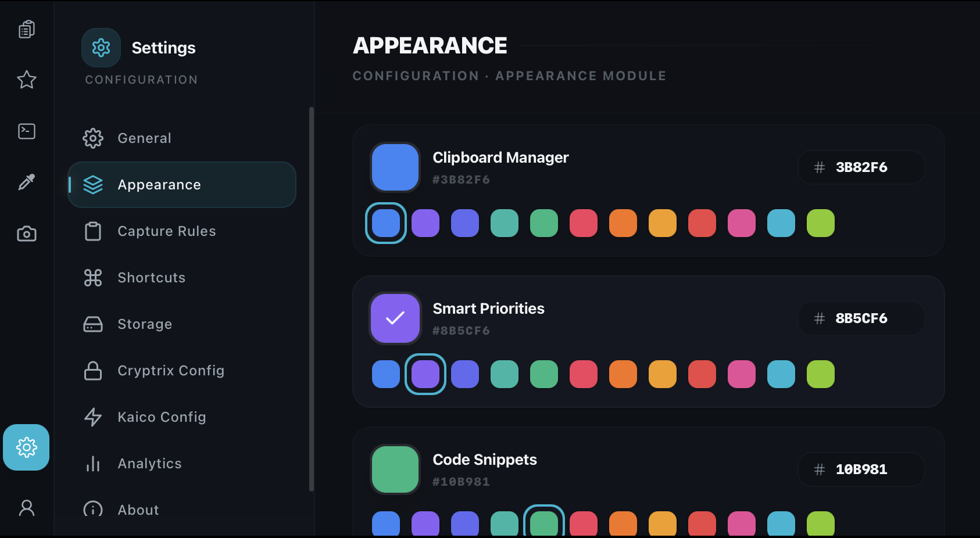
Task: Click the Kaico Config lightning icon
Action: (93, 417)
